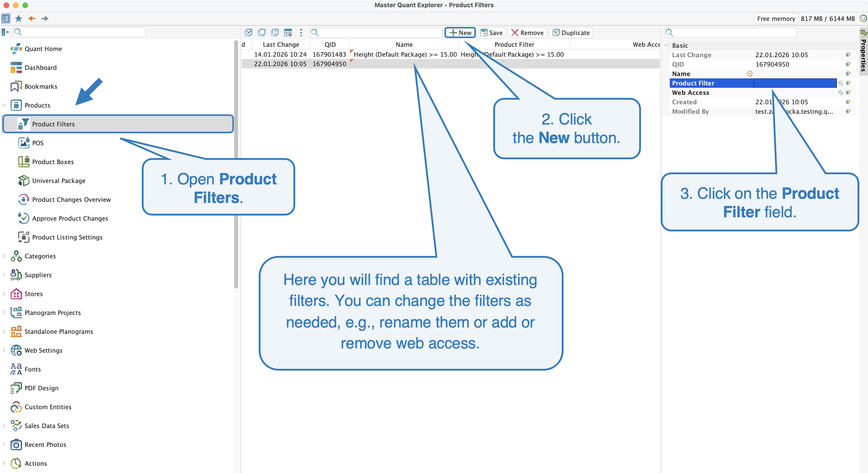Click the Product Filter property value field

[795, 83]
